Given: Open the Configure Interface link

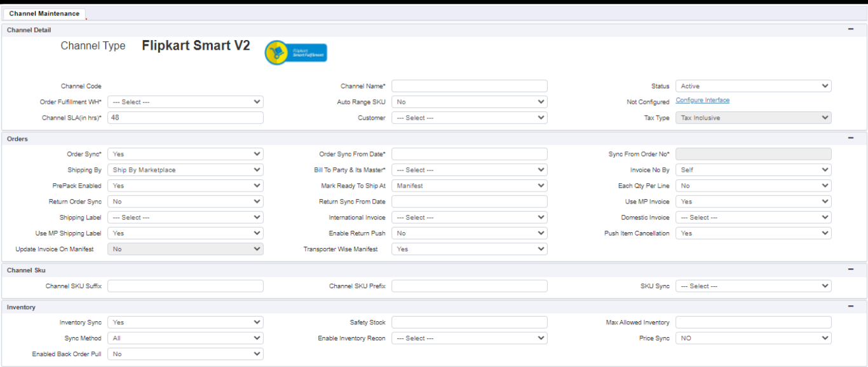Looking at the screenshot, I should coord(702,100).
